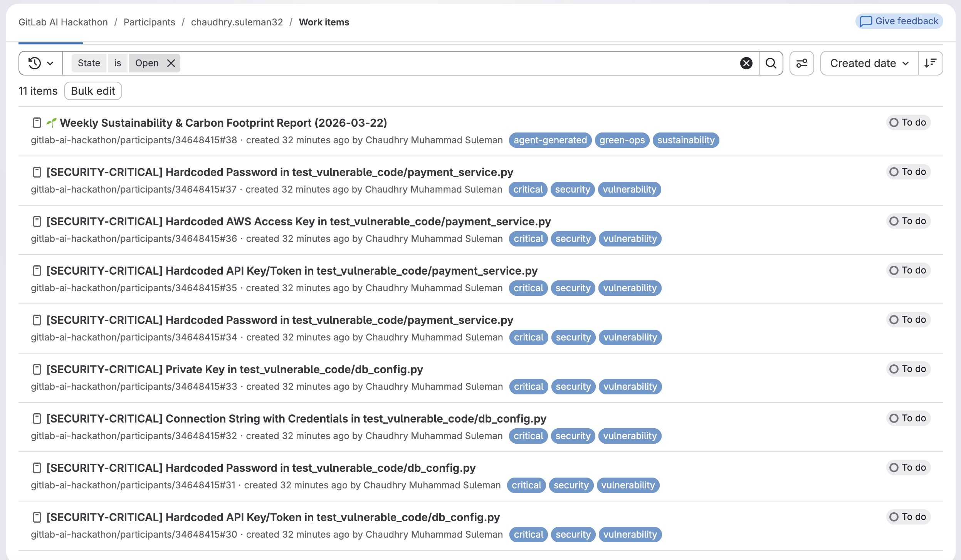This screenshot has height=560, width=961.
Task: Remove the Open state filter token
Action: [171, 63]
